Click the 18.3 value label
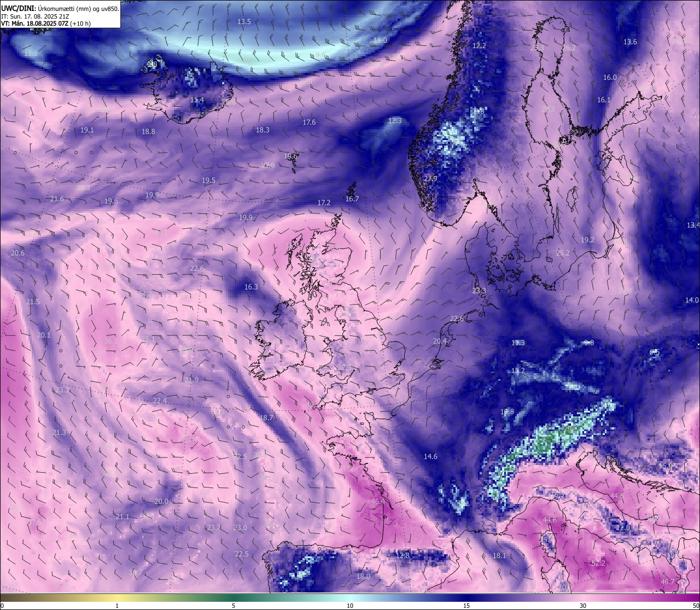The image size is (700, 610). 262,130
